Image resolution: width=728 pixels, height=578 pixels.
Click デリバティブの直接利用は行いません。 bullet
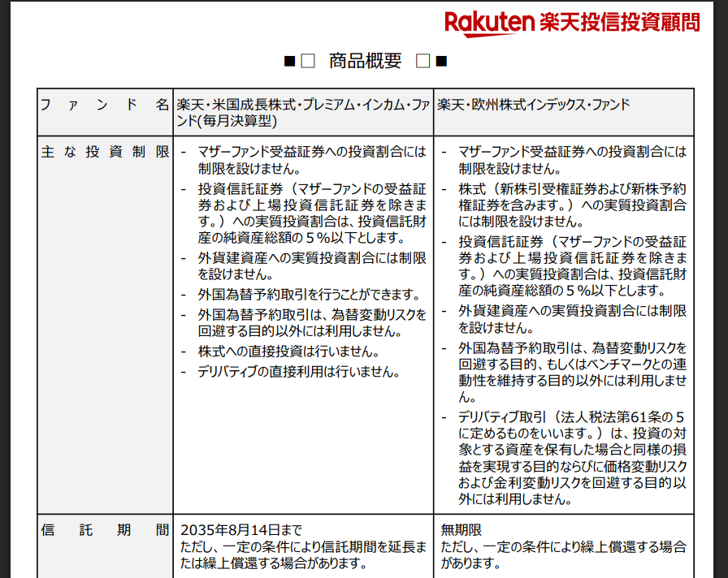coord(300,372)
